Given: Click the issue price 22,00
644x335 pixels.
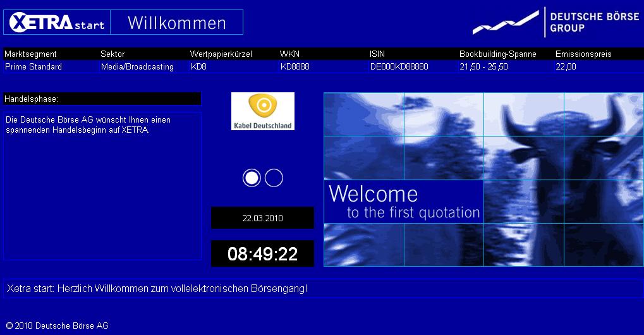Looking at the screenshot, I should (x=566, y=66).
